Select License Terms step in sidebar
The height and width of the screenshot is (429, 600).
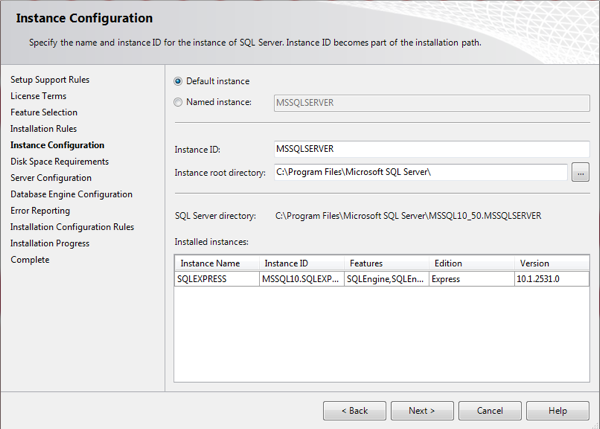tap(38, 96)
